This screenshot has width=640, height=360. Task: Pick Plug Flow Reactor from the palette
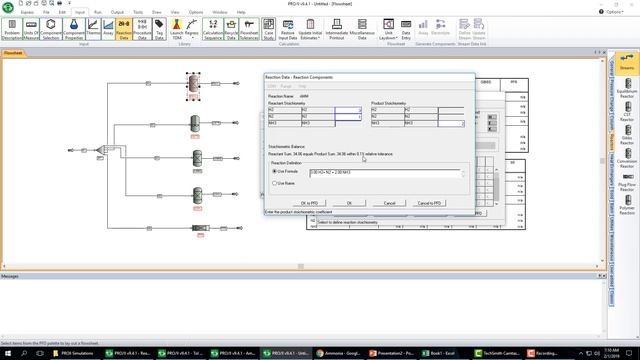pos(627,182)
